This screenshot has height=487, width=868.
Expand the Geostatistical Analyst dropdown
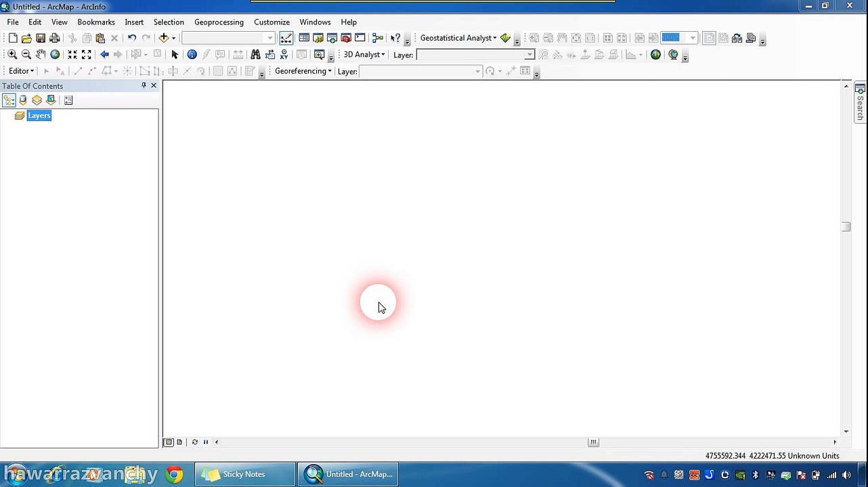click(458, 38)
